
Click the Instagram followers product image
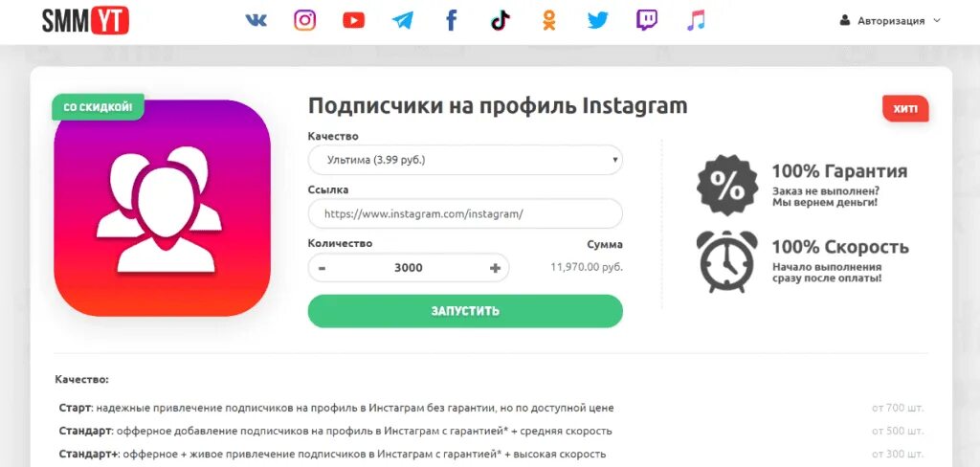163,208
